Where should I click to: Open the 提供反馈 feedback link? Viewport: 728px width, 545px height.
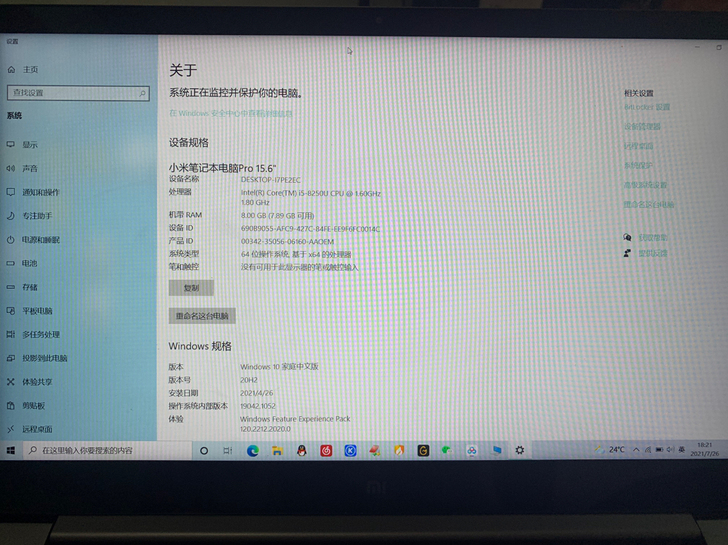(653, 253)
